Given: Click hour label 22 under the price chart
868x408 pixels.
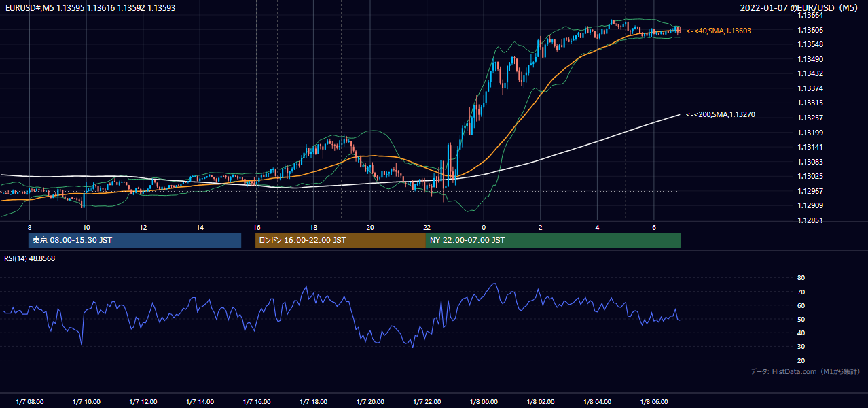Looking at the screenshot, I should click(x=427, y=227).
